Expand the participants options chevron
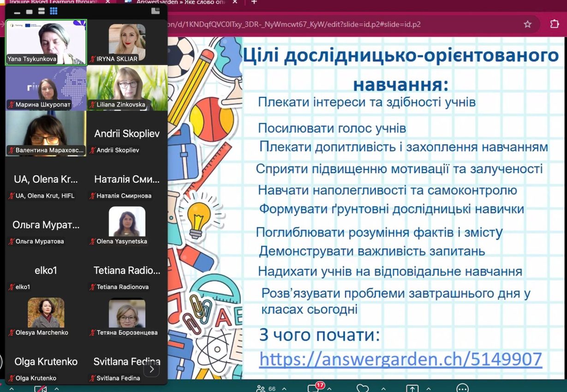567x392 pixels. 284,389
